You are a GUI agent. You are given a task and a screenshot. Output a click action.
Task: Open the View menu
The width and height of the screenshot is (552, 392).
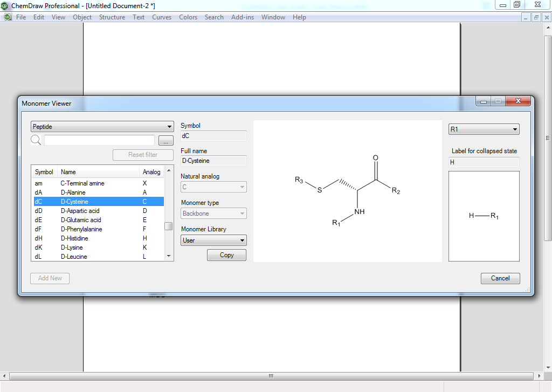point(58,17)
